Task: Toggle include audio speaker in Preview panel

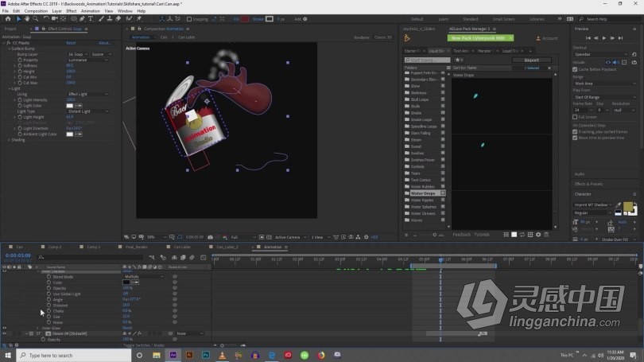Action: click(x=615, y=63)
